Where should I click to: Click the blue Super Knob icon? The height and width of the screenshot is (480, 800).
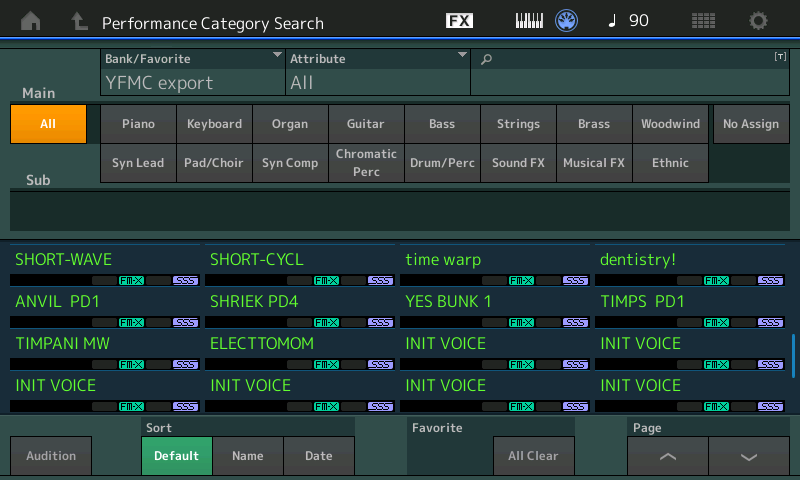click(567, 21)
